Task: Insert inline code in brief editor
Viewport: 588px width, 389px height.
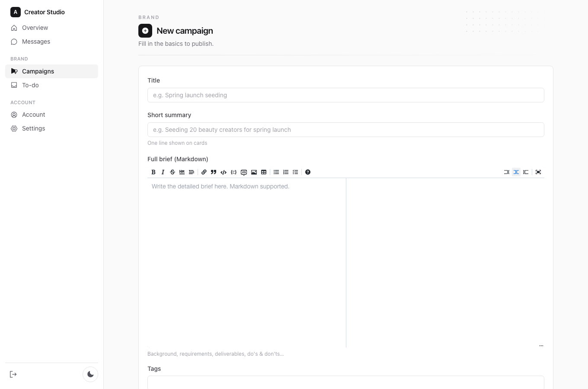Action: point(224,172)
